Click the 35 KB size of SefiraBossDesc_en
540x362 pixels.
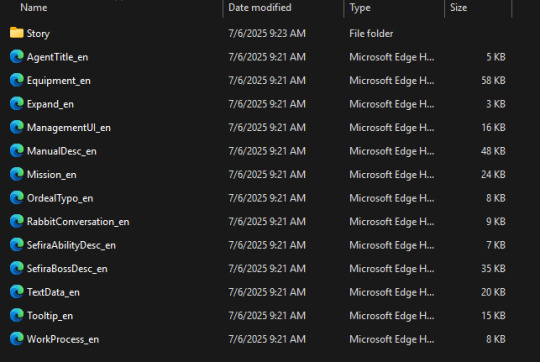click(493, 268)
